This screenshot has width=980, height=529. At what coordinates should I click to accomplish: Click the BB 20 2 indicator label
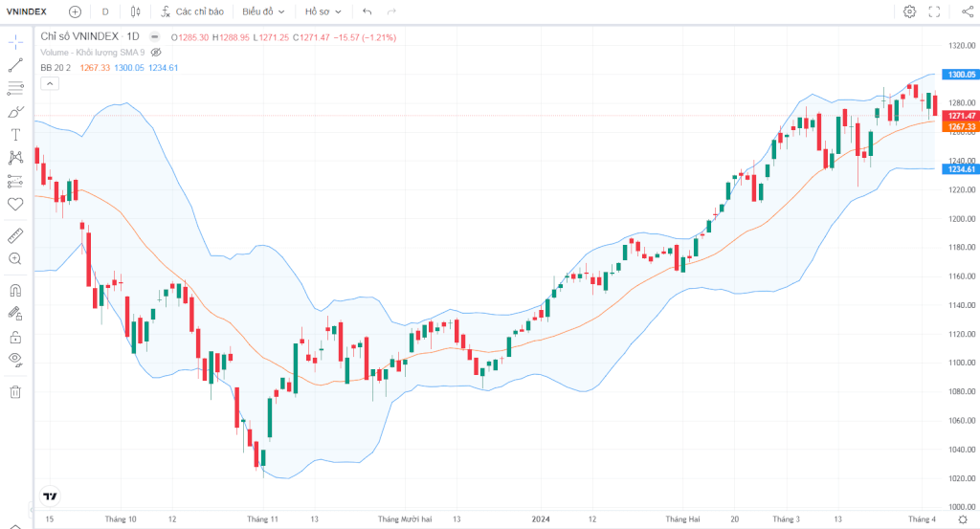tap(56, 68)
